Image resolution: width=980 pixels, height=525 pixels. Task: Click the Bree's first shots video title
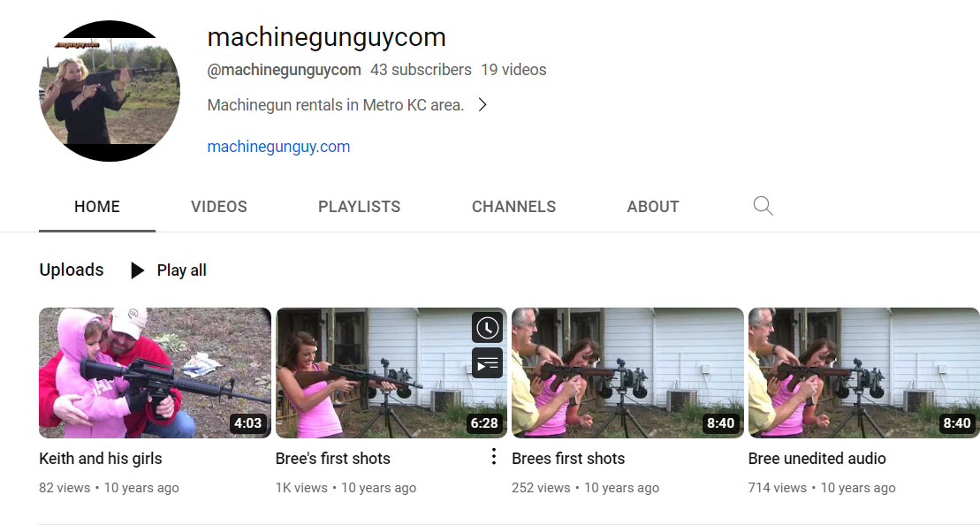(333, 459)
